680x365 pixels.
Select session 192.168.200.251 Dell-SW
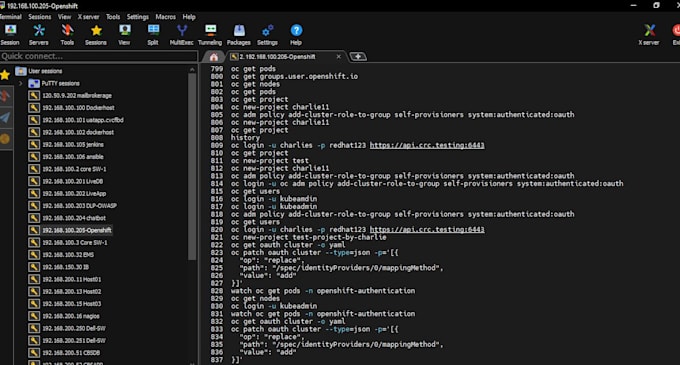tap(74, 341)
